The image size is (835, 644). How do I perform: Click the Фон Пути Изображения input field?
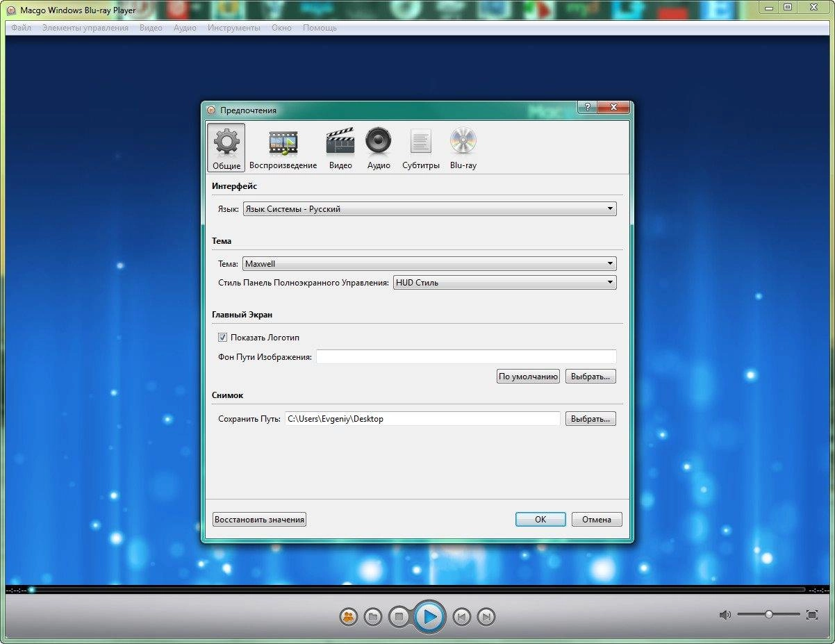466,356
